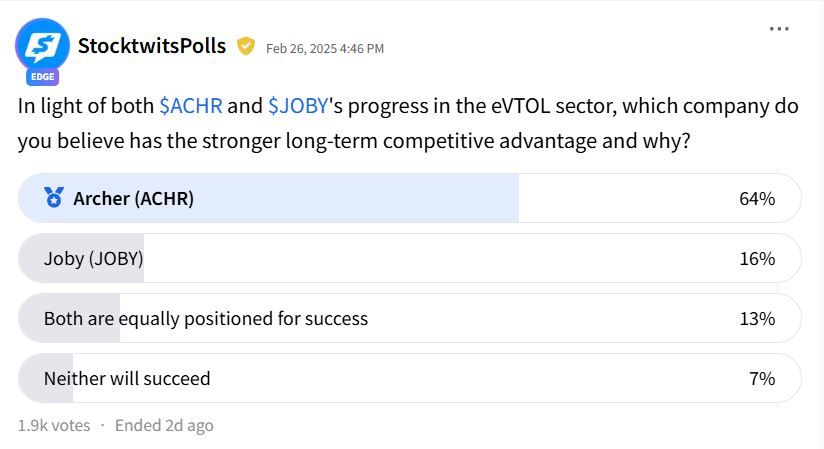Screen dimensions: 824x449
Task: Click the StocktwitsPolls username
Action: coord(152,46)
